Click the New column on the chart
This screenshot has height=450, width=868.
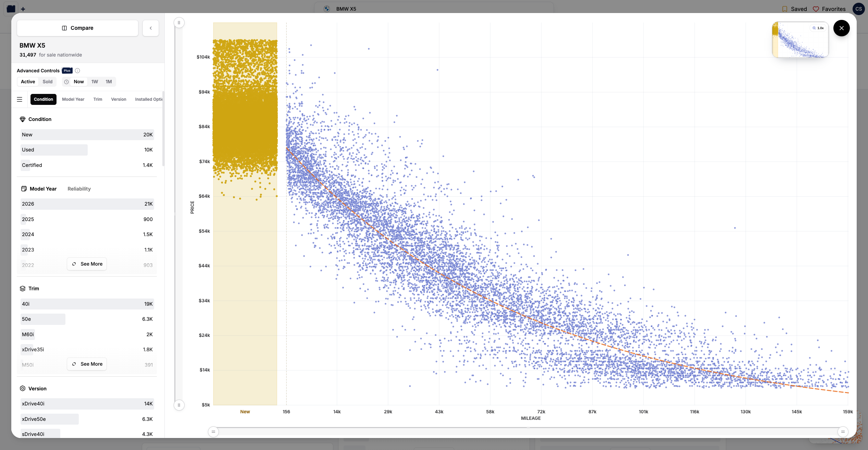[245, 214]
